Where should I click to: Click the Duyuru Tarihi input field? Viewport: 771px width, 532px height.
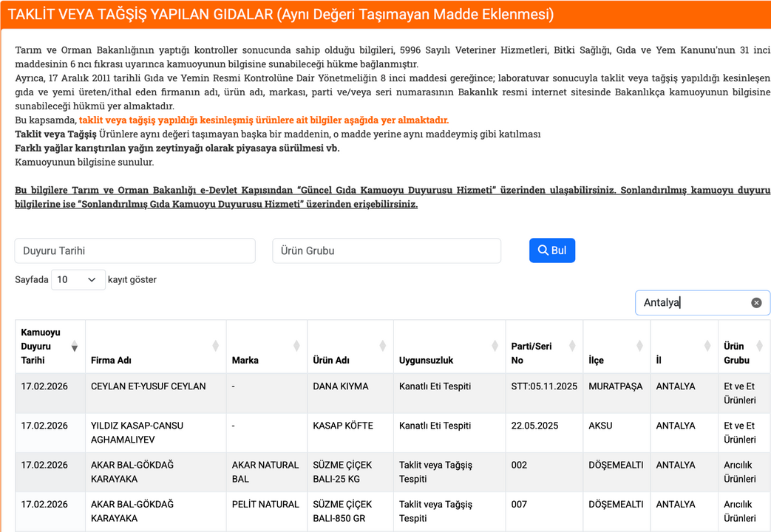click(x=135, y=250)
